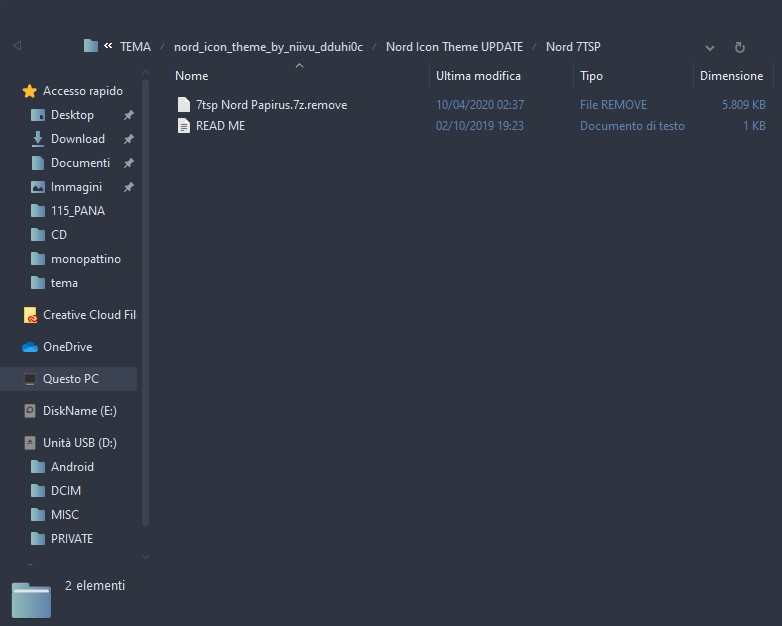
Task: Open Desktop in quick access
Action: 72,115
